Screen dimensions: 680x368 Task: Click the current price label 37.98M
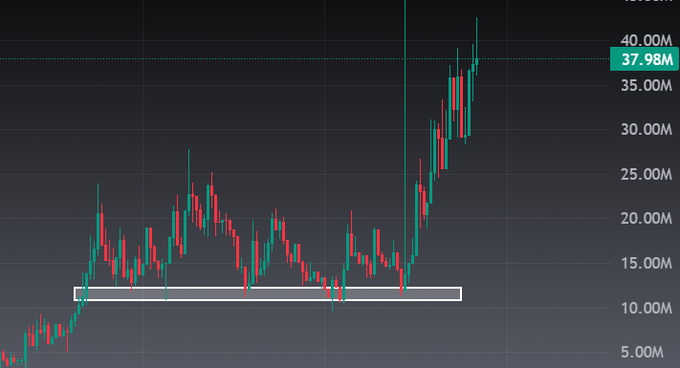coord(644,59)
